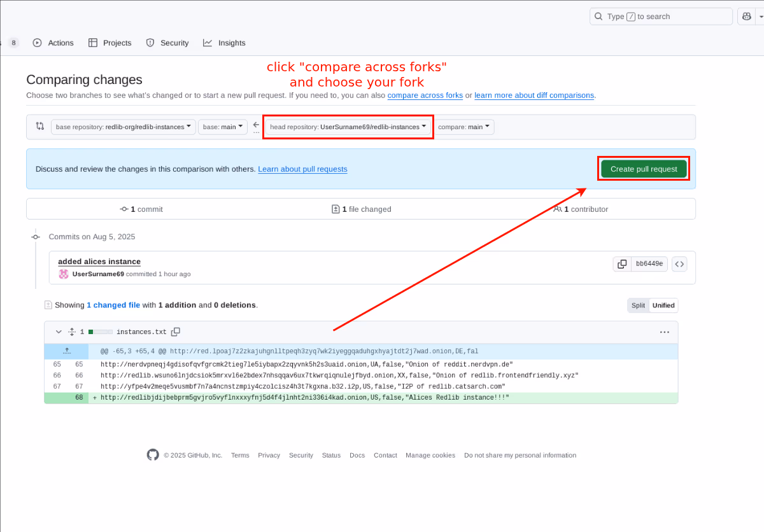Open head repository UserSurname69 dropdown
This screenshot has width=764, height=532.
coord(348,127)
